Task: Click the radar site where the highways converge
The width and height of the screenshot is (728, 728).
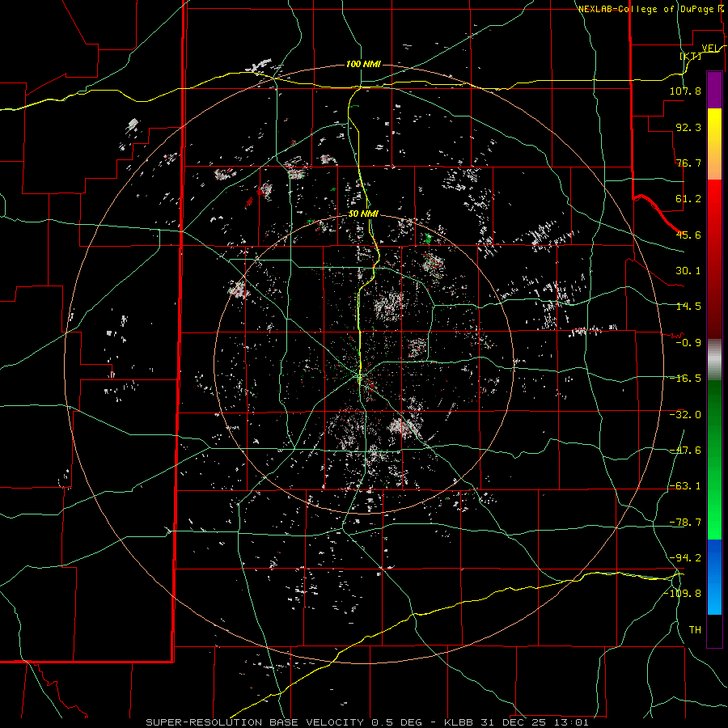Action: 360,375
